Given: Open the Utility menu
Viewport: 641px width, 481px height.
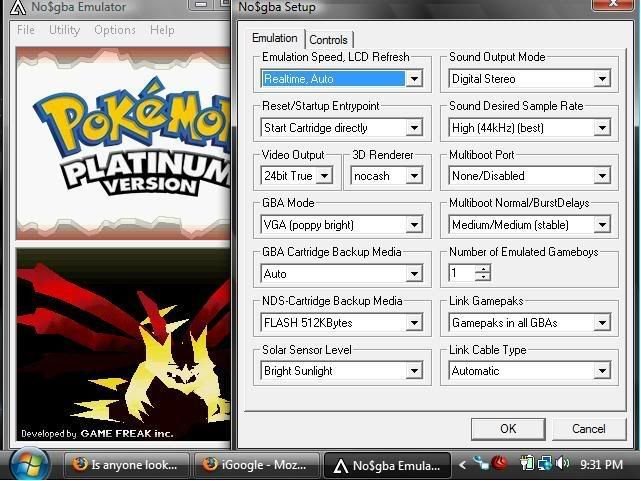Looking at the screenshot, I should coord(64,30).
